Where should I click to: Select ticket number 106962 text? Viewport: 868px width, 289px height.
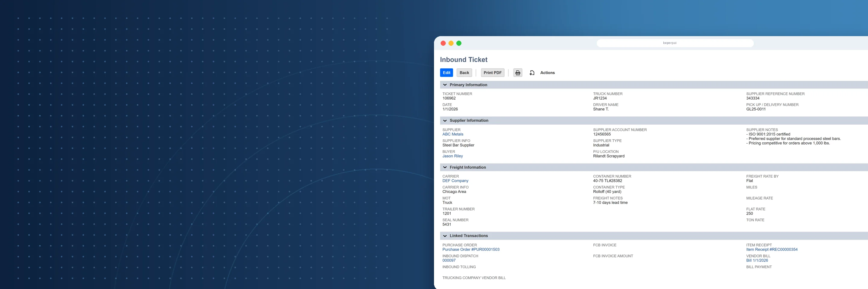449,98
